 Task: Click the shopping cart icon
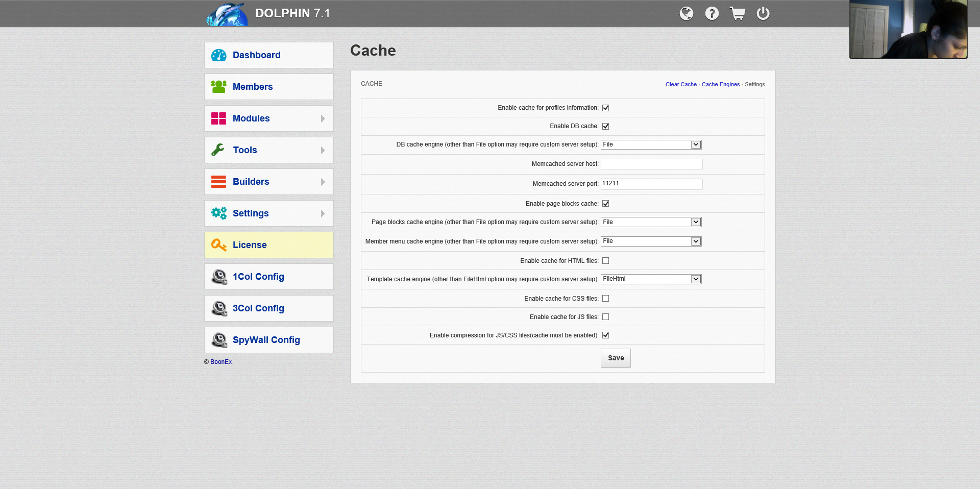tap(738, 13)
